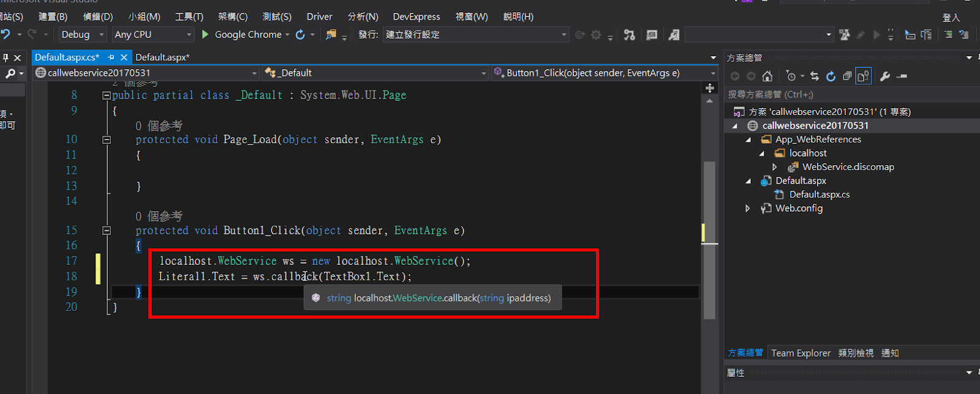Open the Driver menu
The height and width of the screenshot is (394, 980).
point(319,17)
